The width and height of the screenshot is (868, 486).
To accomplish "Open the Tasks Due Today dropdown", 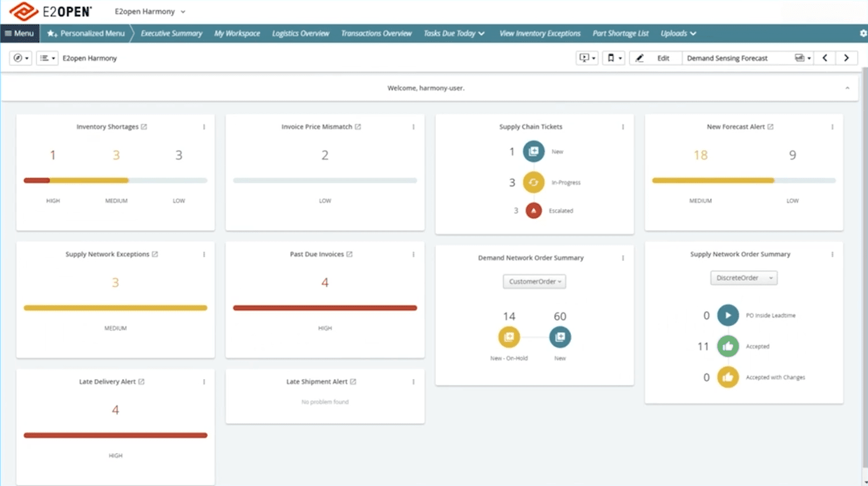I will (x=454, y=33).
